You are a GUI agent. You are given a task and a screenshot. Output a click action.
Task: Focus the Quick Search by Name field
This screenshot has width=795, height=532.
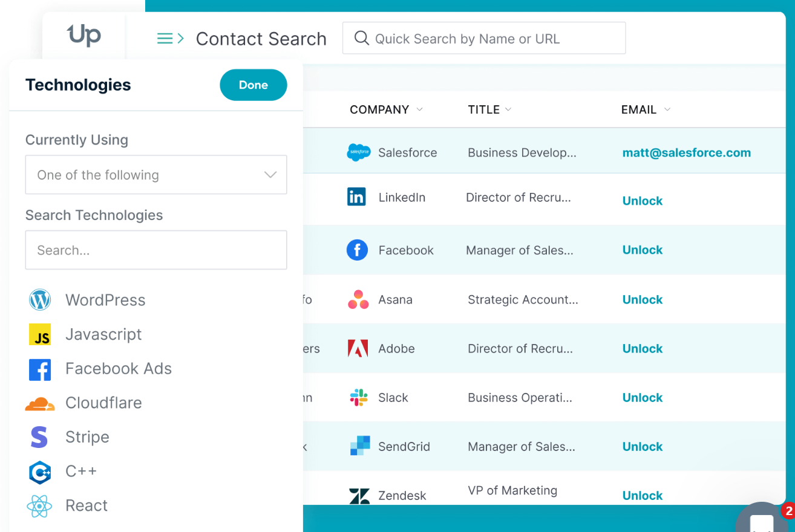tap(484, 38)
